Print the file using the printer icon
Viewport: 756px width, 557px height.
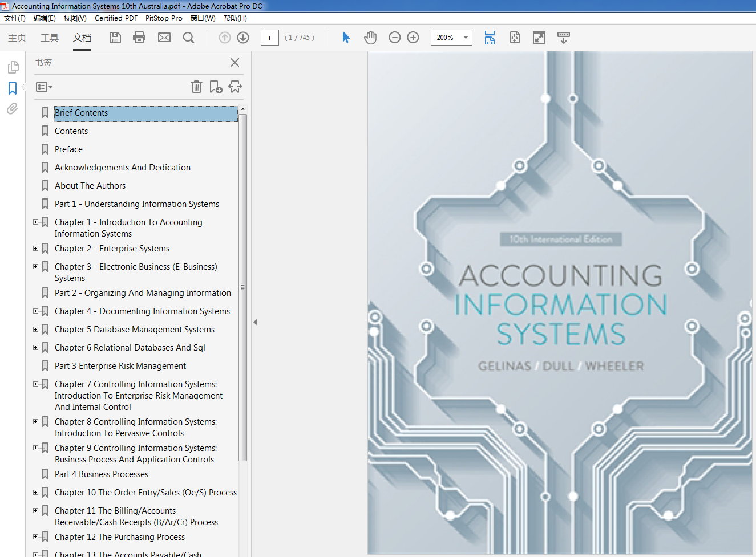pyautogui.click(x=139, y=38)
